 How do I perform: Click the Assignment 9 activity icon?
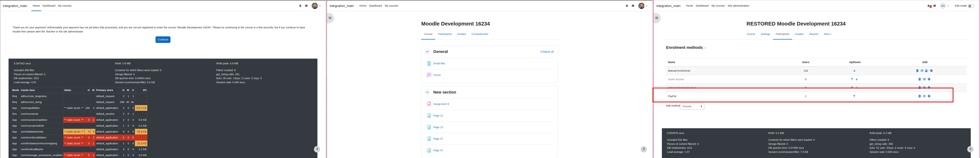click(x=429, y=104)
